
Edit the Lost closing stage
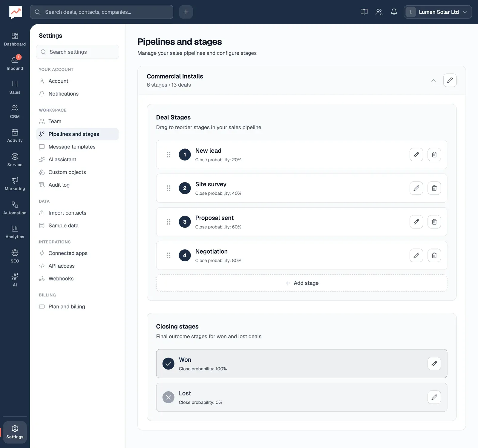[x=434, y=397]
